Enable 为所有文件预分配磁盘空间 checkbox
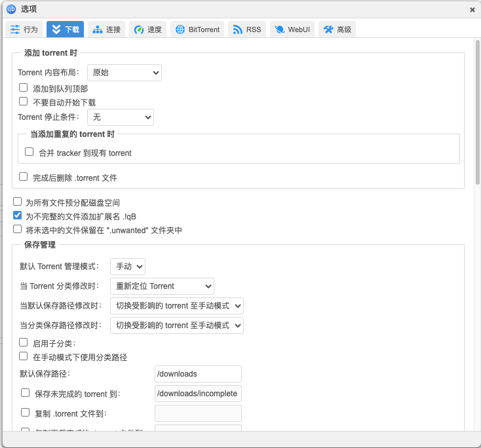The width and height of the screenshot is (481, 448). coord(18,202)
